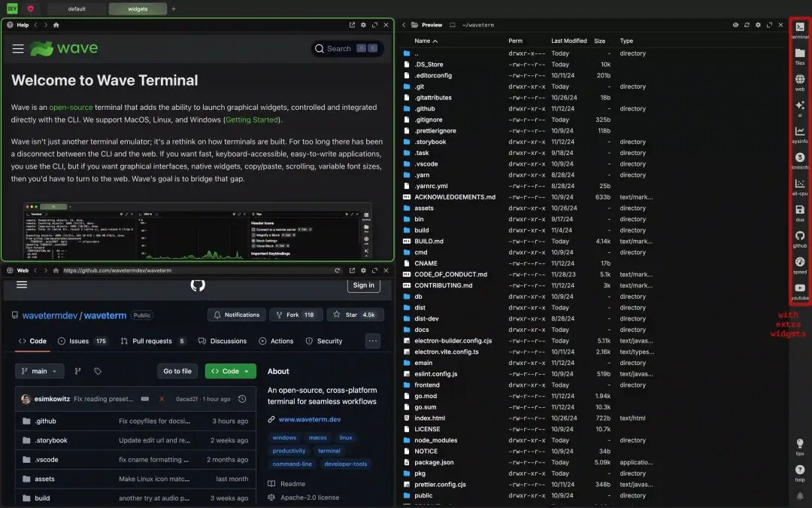Click the home icon in Help block
Viewport: 812px width, 508px height.
tap(56, 25)
